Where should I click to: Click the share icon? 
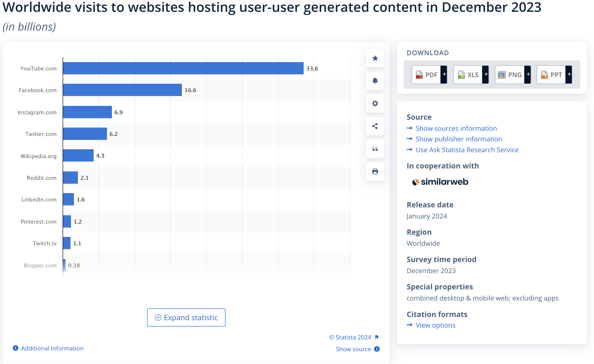pyautogui.click(x=375, y=126)
